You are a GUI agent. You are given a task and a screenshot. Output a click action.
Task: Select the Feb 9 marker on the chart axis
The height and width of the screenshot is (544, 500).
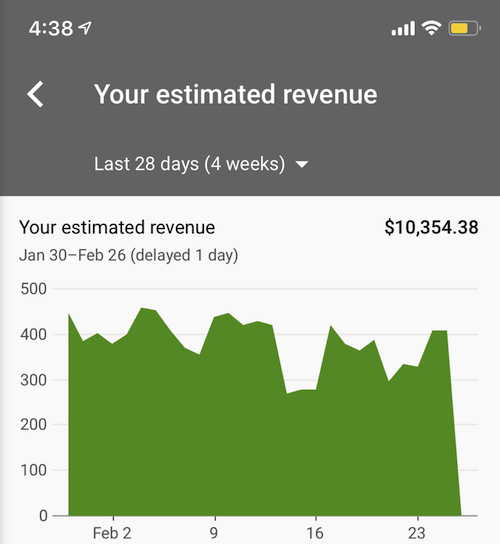point(214,533)
